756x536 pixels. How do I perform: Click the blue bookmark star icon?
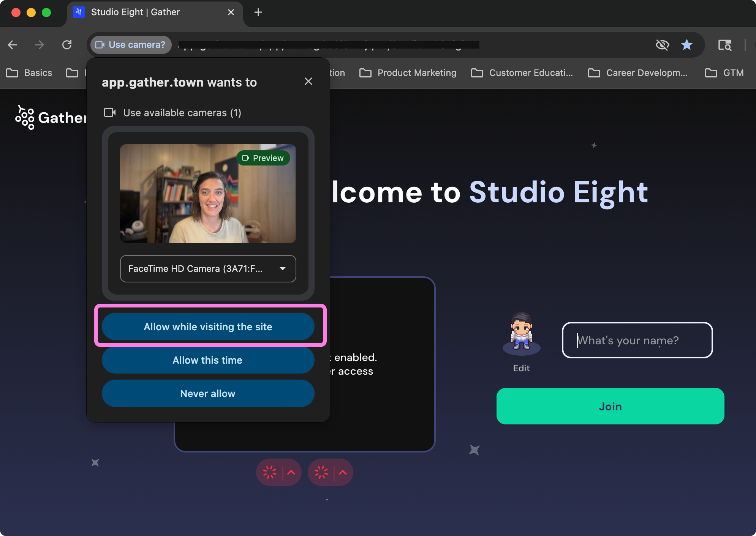[686, 45]
